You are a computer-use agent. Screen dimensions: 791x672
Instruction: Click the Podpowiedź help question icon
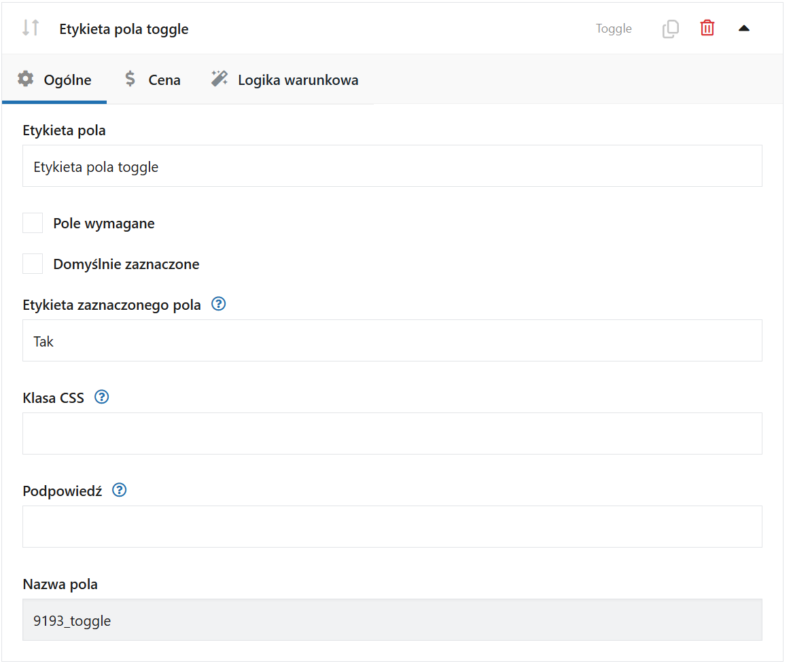point(120,491)
